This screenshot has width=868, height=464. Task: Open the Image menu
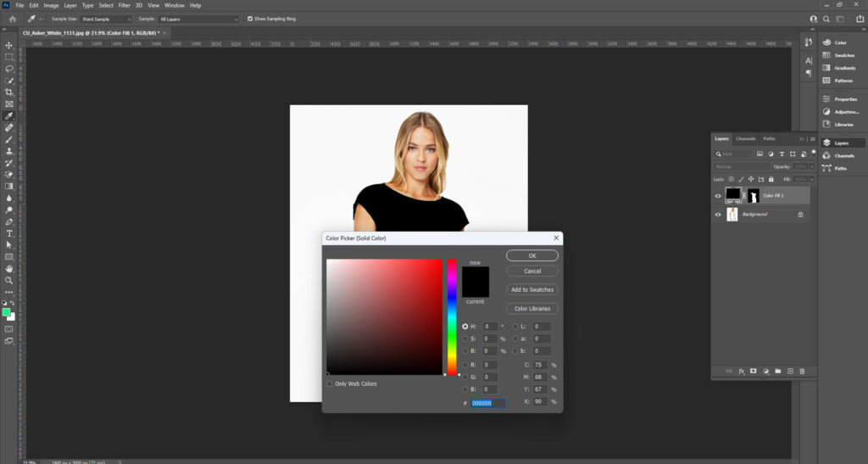click(x=51, y=5)
